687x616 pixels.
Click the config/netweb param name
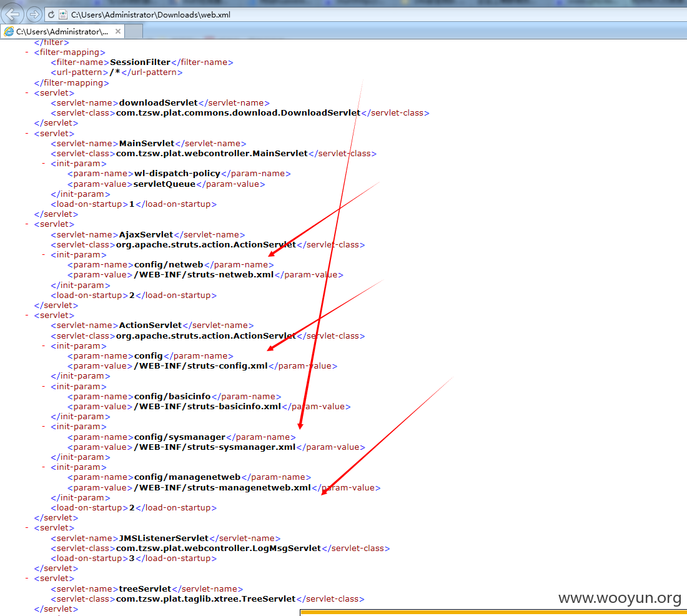[x=169, y=265]
